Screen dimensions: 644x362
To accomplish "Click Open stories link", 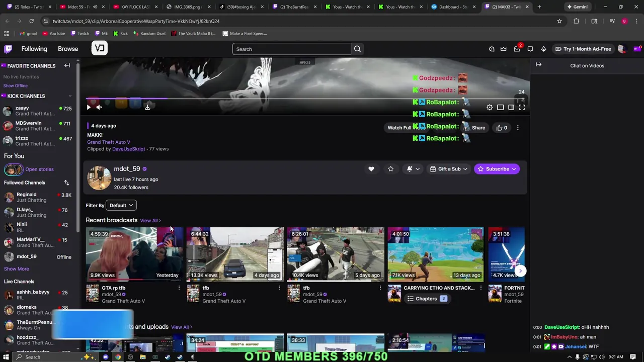I will 39,169.
